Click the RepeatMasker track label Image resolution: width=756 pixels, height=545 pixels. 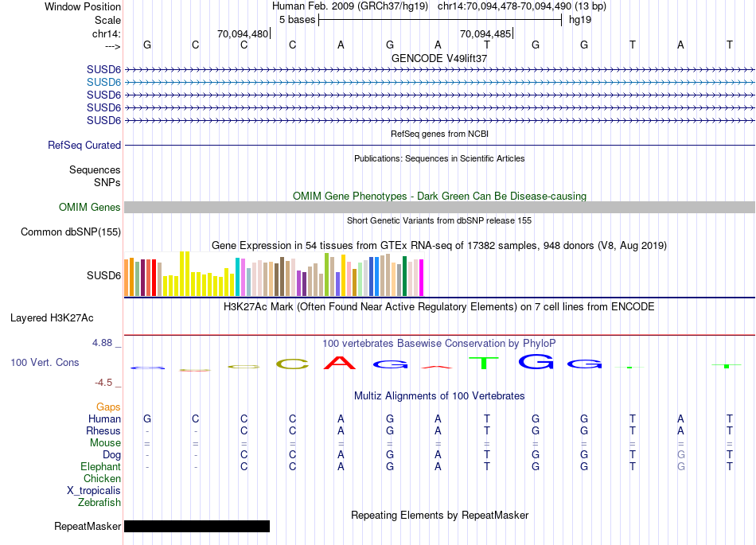(x=88, y=526)
